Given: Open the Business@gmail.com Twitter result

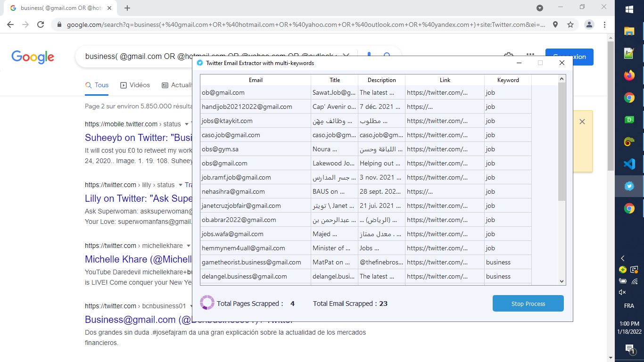Looking at the screenshot, I should click(x=139, y=320).
